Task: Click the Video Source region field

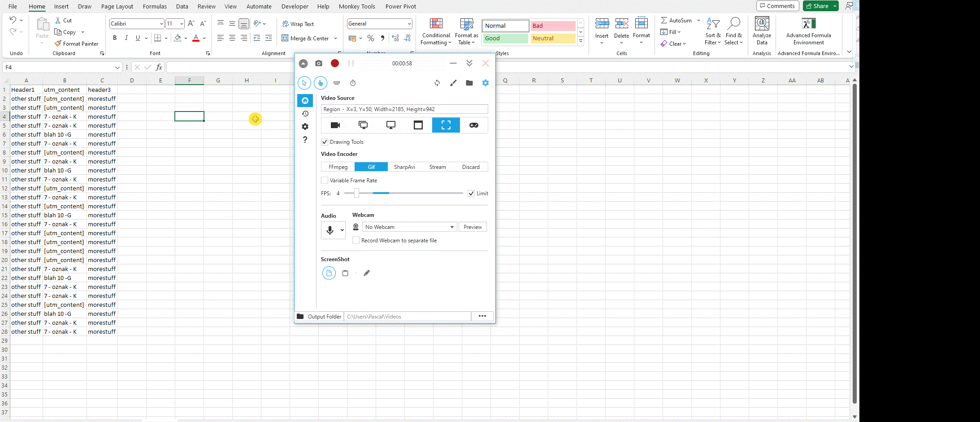Action: pyautogui.click(x=404, y=109)
